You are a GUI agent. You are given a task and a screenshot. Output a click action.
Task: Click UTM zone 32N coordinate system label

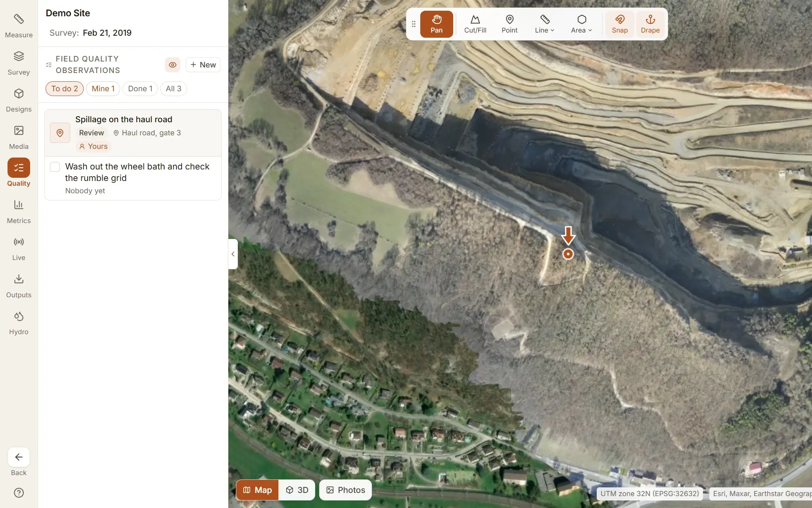[x=649, y=494]
